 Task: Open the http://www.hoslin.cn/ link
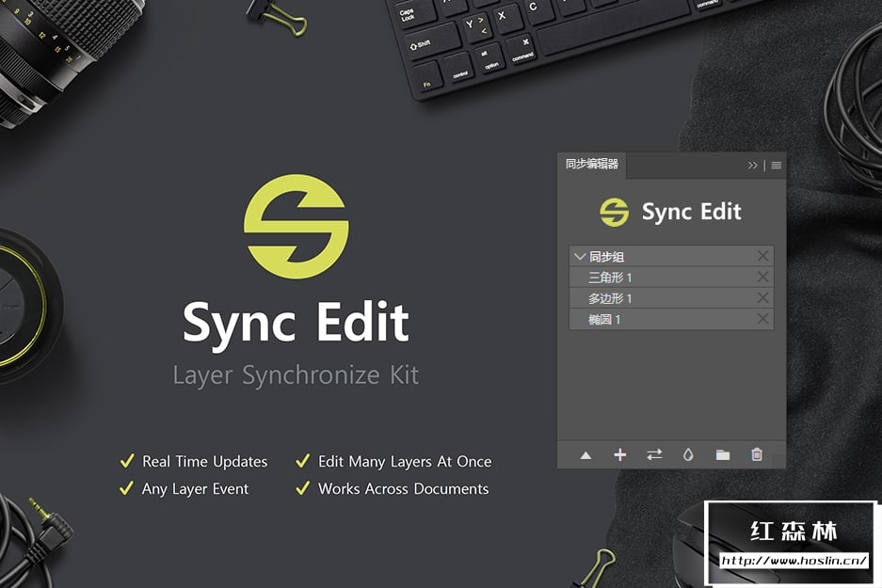click(x=794, y=561)
